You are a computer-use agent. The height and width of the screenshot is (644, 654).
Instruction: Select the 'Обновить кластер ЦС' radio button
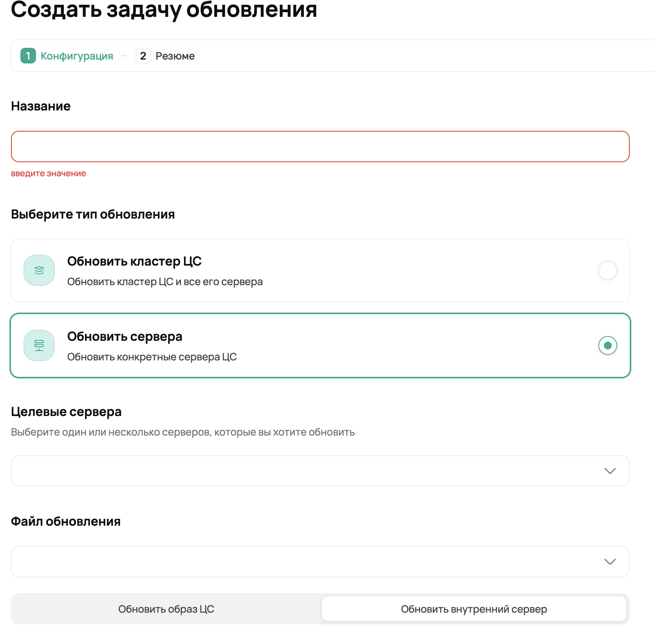click(607, 270)
